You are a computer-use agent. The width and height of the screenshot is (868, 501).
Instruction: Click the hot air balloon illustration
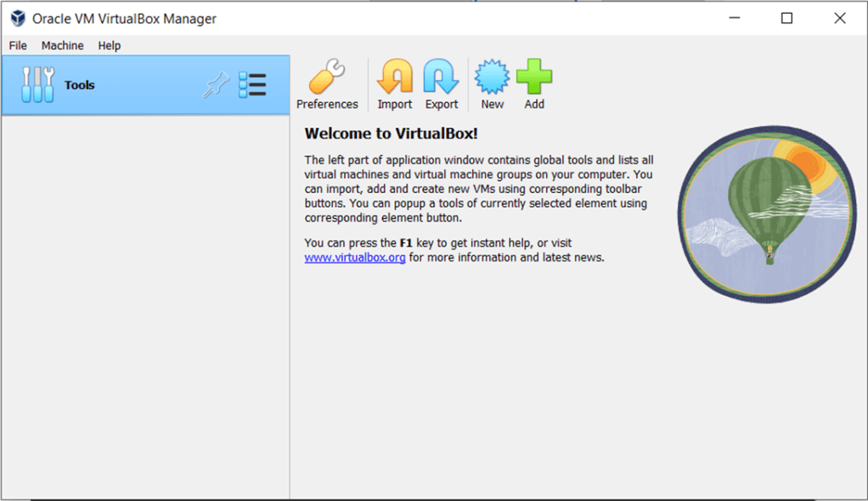(x=766, y=212)
